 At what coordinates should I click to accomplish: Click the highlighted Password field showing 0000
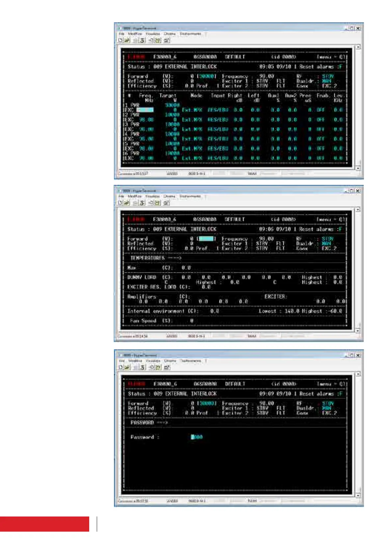point(197,437)
